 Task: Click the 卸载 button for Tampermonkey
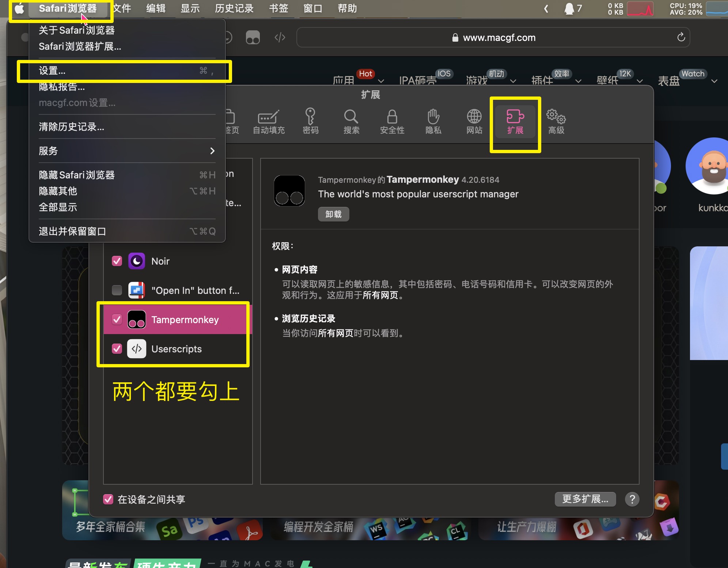333,214
